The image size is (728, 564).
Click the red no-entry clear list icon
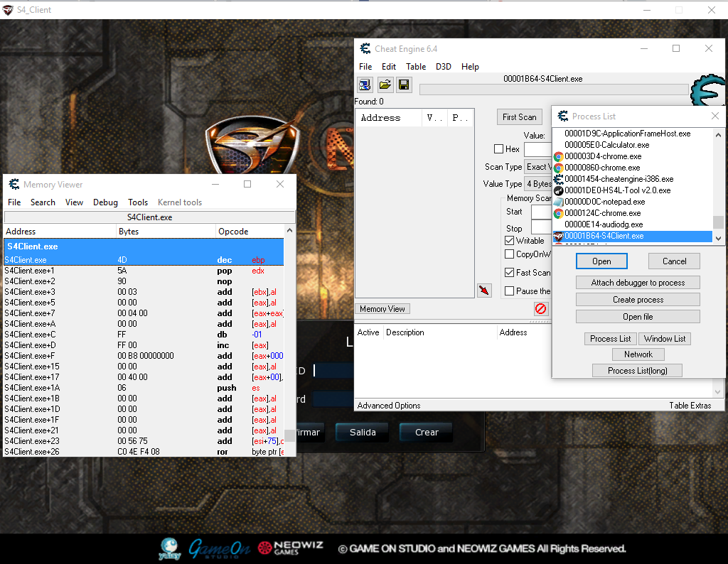click(x=540, y=308)
